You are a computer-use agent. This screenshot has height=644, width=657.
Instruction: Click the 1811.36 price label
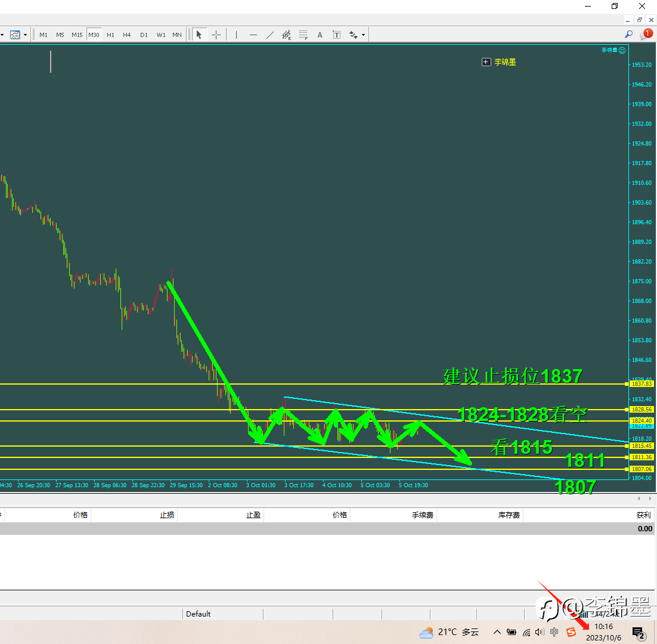[x=641, y=457]
